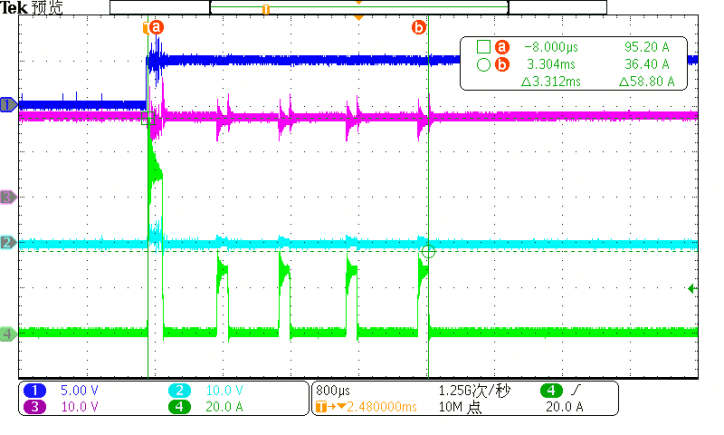Click the -8.000µs cursor a time
The height and width of the screenshot is (435, 724).
(551, 47)
